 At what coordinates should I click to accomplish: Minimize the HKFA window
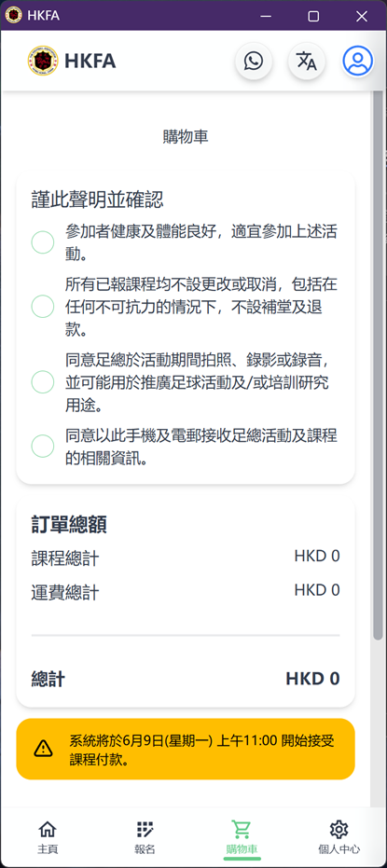(265, 16)
